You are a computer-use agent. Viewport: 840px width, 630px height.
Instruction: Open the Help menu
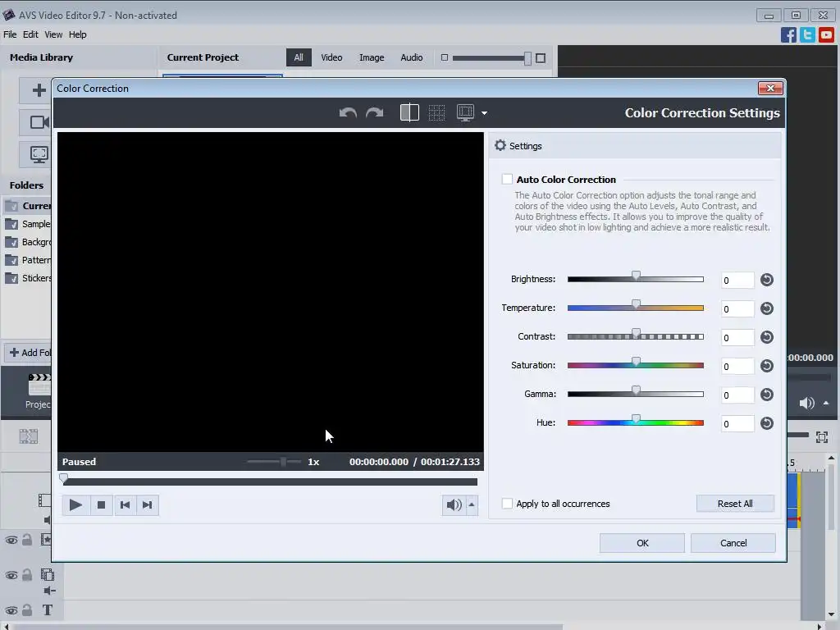[x=78, y=34]
